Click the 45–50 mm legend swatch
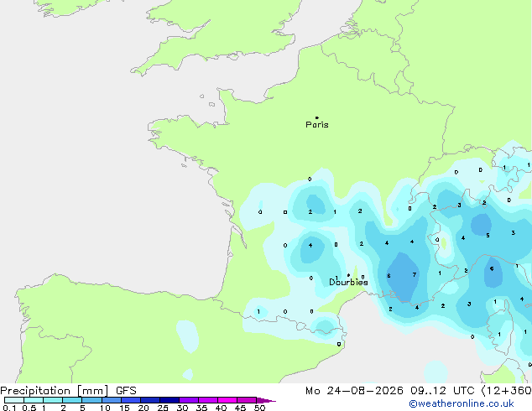Image resolution: width=532 pixels, height=411 pixels. click(247, 400)
